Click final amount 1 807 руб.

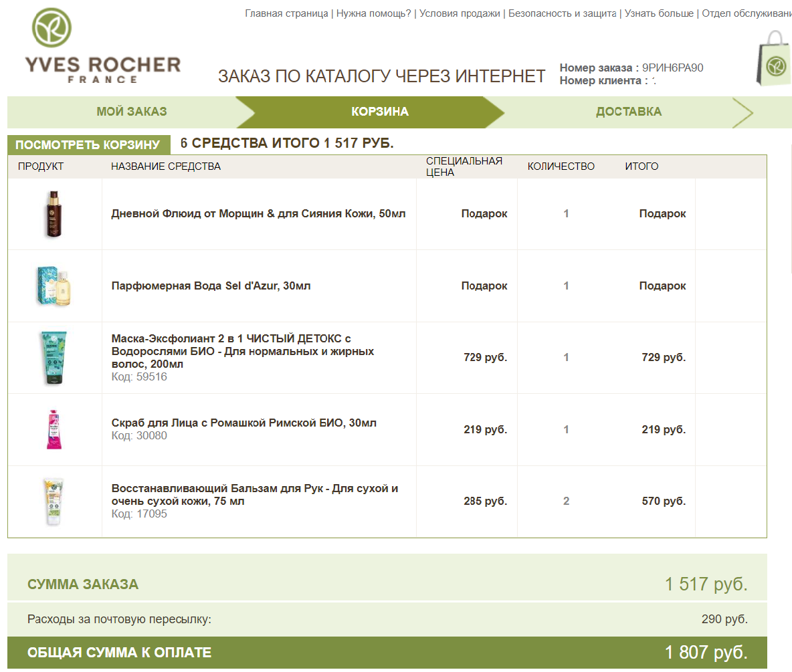click(x=706, y=653)
